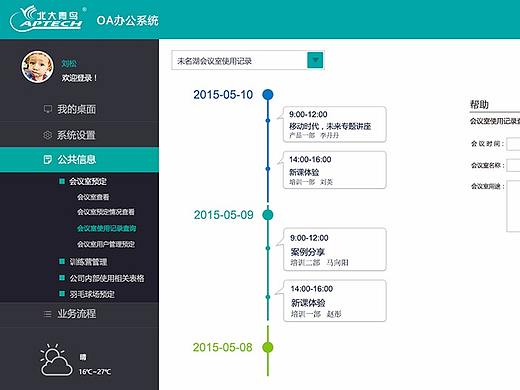520x390 pixels.
Task: Click the 欢迎登录! greeting text
Action: [79, 78]
